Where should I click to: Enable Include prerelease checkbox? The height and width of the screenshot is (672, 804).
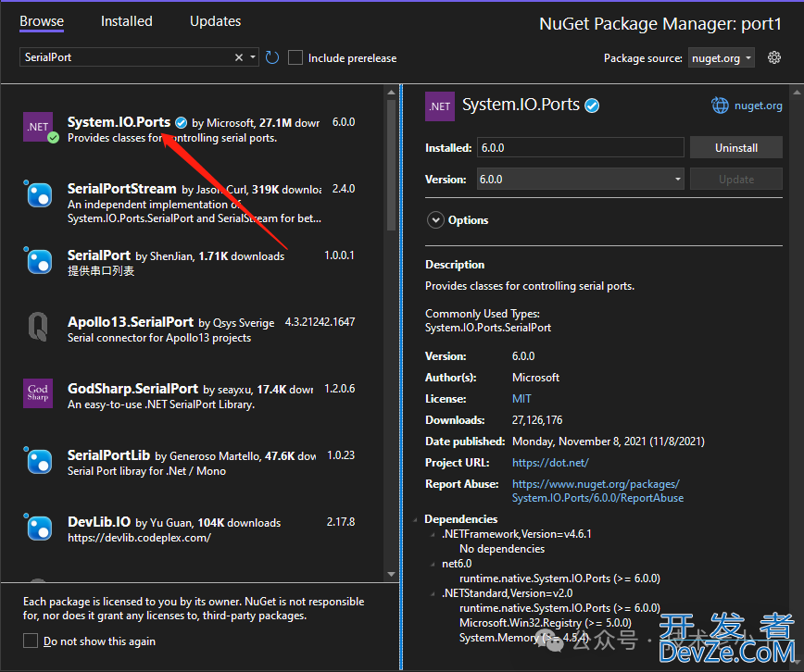[295, 57]
